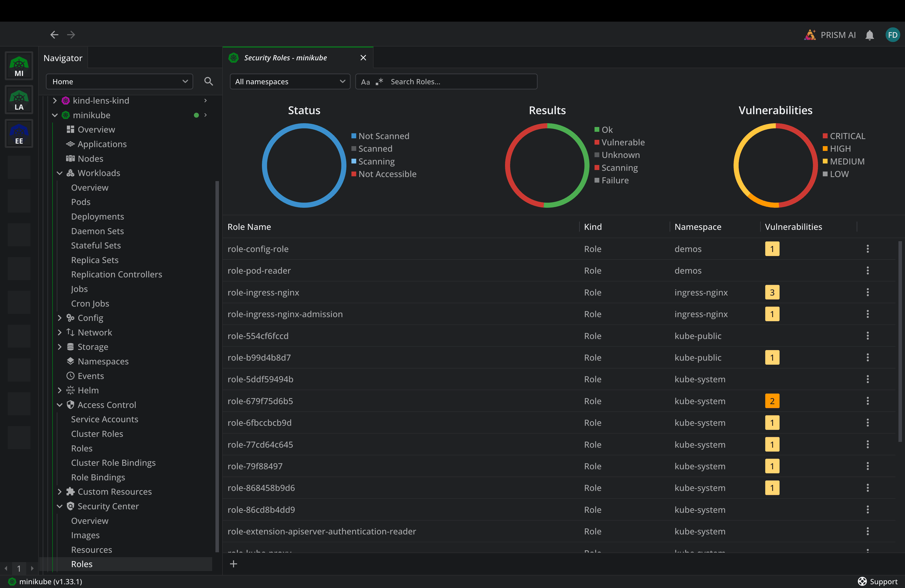The height and width of the screenshot is (588, 905).
Task: Open three-dot menu for role-config-role
Action: pos(867,249)
